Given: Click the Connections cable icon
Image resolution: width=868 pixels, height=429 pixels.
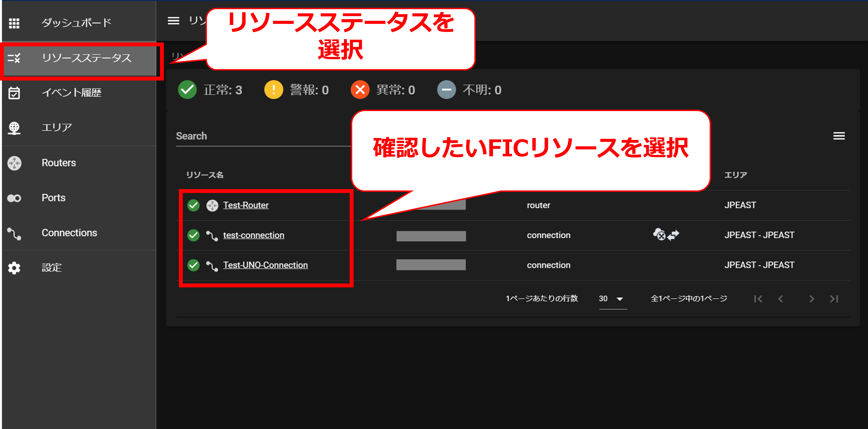Looking at the screenshot, I should [14, 233].
